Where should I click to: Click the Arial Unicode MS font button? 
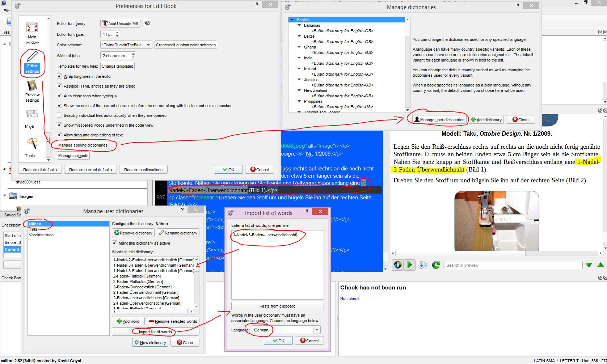point(120,24)
